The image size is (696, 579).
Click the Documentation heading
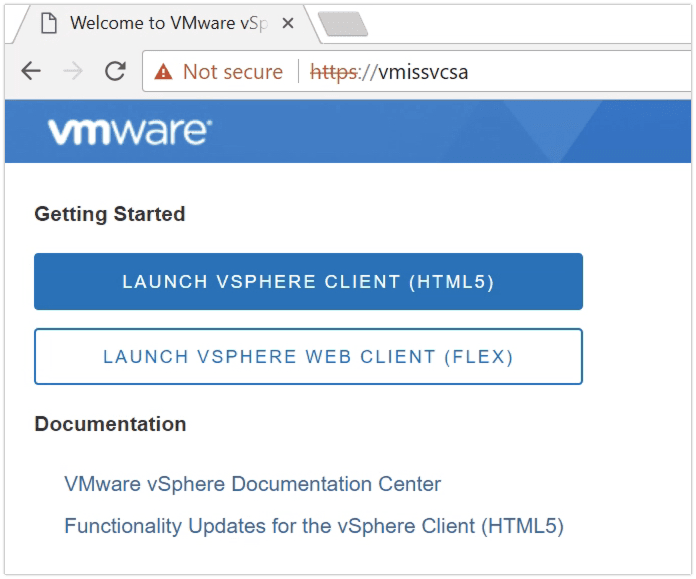coord(111,424)
